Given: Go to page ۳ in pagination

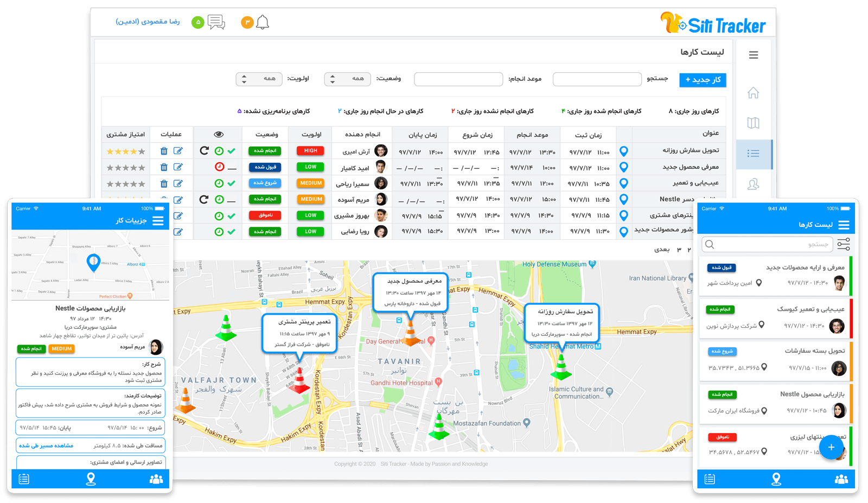Looking at the screenshot, I should [x=679, y=250].
